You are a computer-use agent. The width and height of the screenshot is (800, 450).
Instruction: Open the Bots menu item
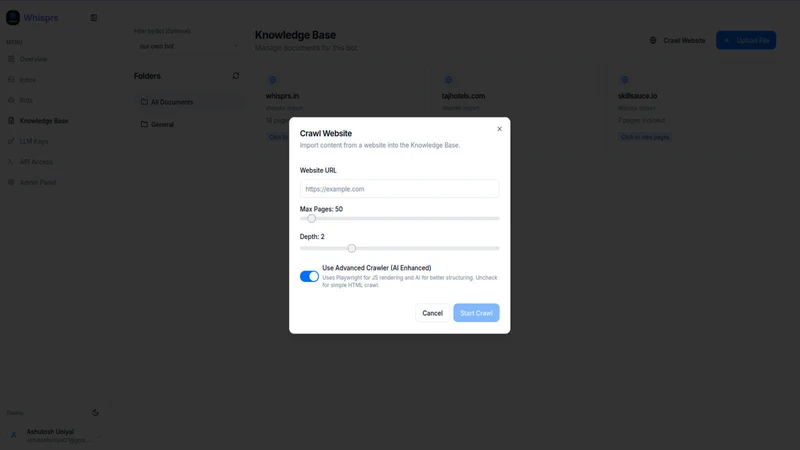26,100
